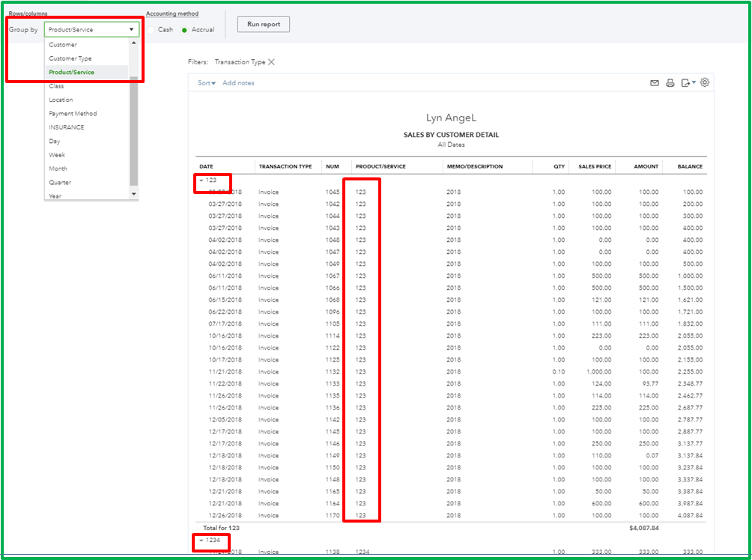This screenshot has height=560, width=752.
Task: Click the 1,000.00 sales price value
Action: tap(599, 371)
